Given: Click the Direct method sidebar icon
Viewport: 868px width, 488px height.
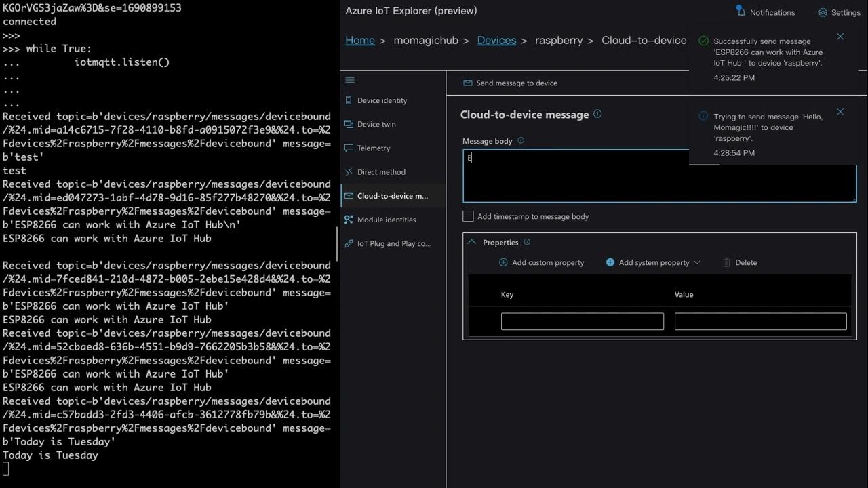Looking at the screenshot, I should tap(349, 171).
